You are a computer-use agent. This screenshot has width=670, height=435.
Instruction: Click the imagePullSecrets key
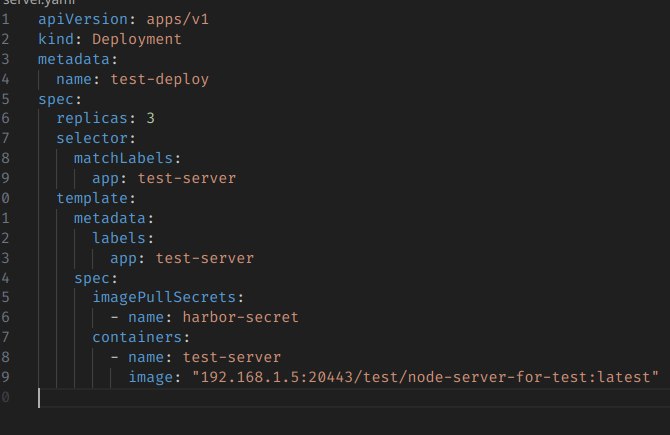[x=164, y=297]
